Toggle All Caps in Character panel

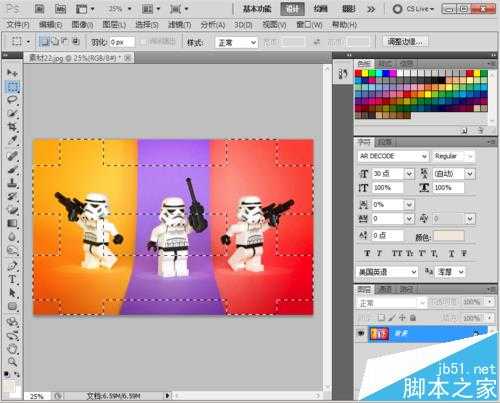pyautogui.click(x=397, y=253)
